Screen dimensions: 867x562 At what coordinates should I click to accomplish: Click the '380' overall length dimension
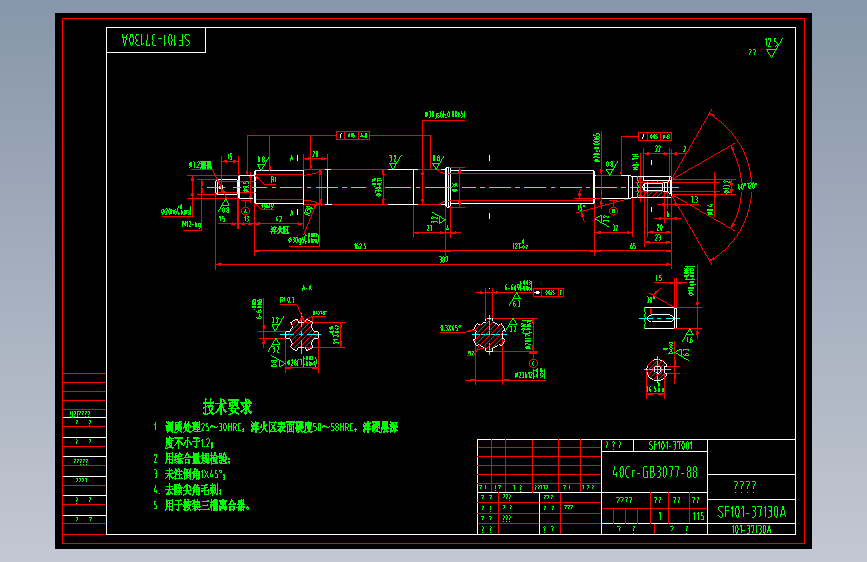tap(443, 259)
